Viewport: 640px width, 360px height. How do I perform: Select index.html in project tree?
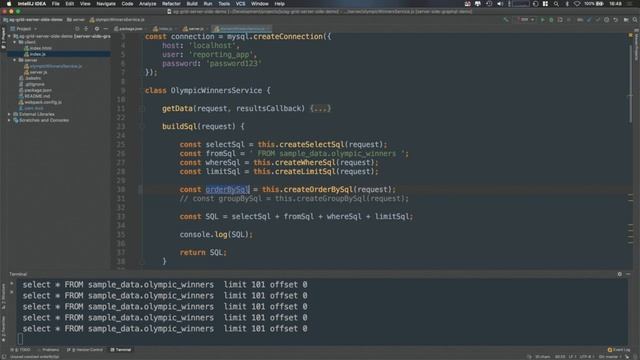point(38,48)
